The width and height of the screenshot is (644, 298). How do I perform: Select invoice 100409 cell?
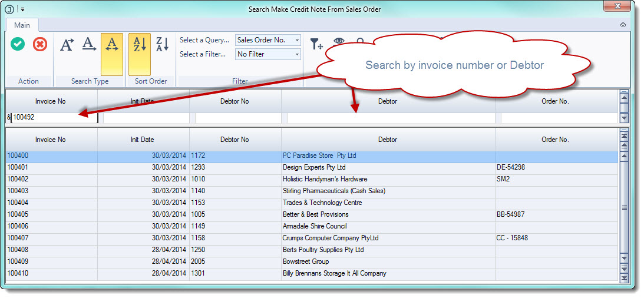click(x=51, y=261)
